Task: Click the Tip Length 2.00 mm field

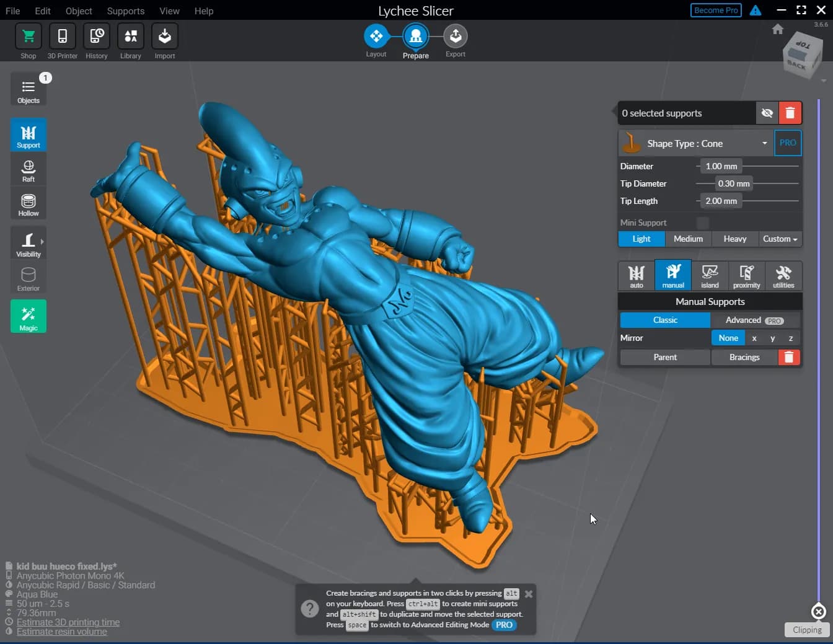Action: tap(721, 201)
